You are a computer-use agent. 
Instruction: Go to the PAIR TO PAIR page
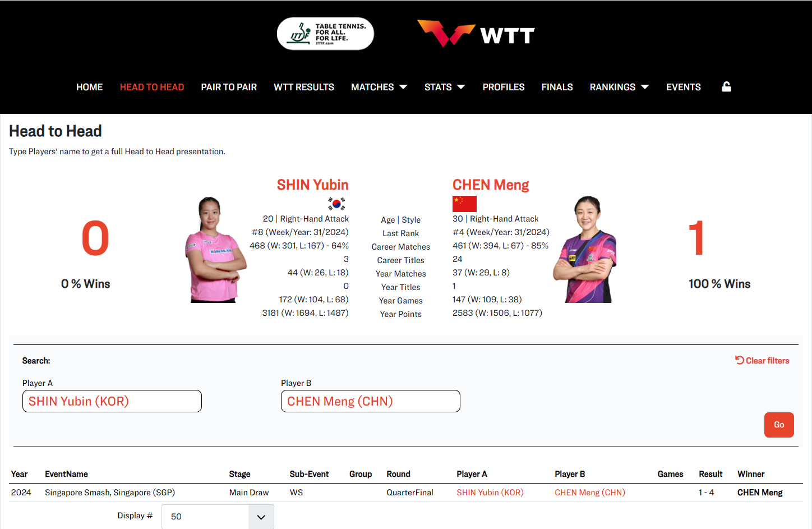pyautogui.click(x=229, y=87)
